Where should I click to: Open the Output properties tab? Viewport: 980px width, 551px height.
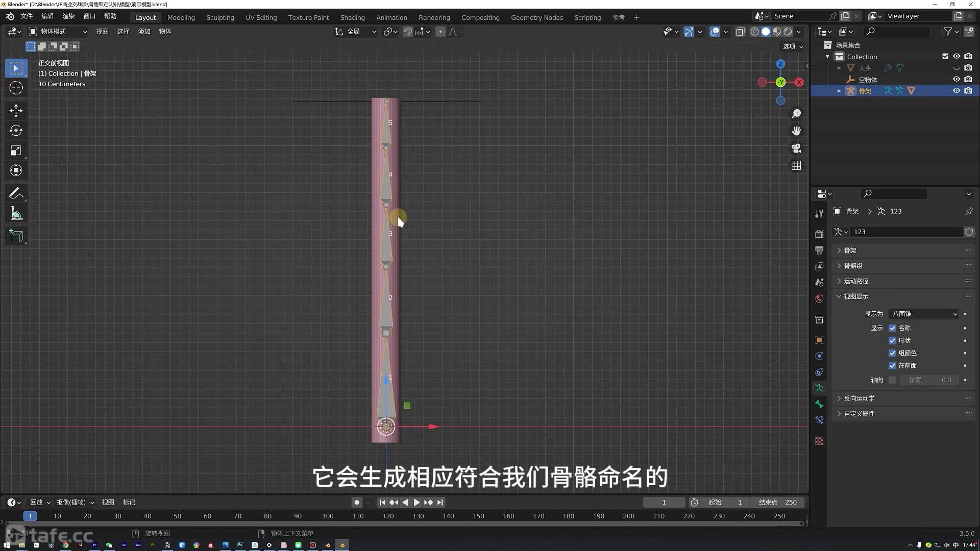819,250
